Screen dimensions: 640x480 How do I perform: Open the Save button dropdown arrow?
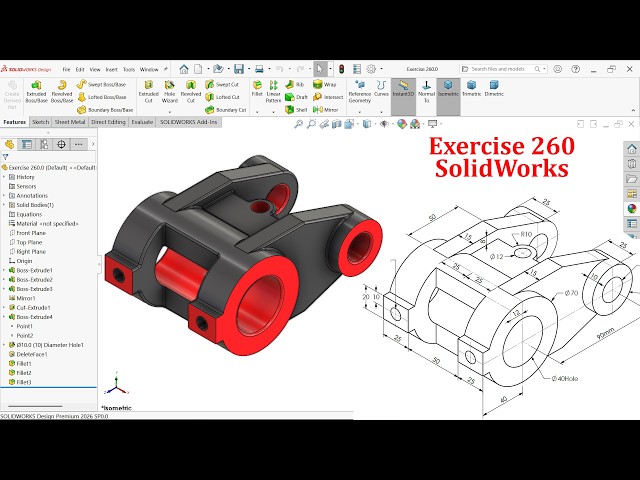(x=249, y=69)
